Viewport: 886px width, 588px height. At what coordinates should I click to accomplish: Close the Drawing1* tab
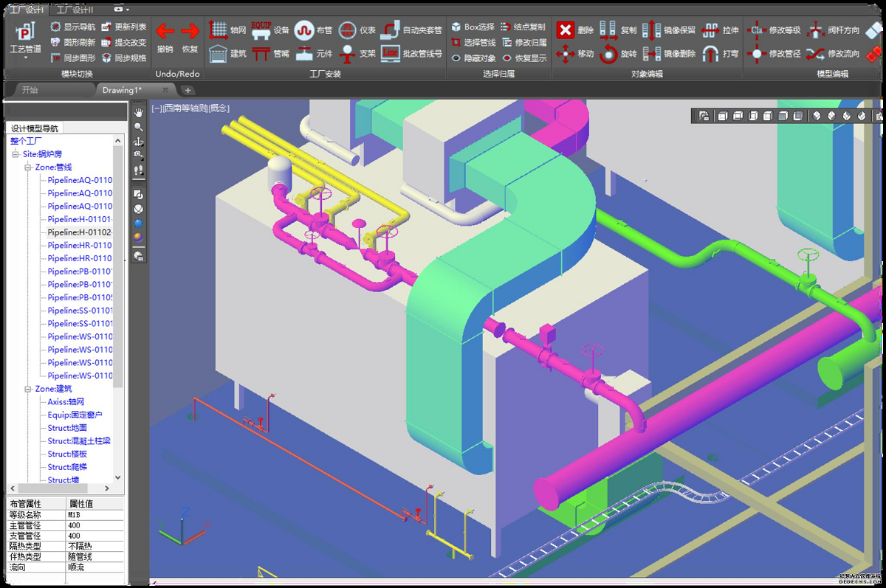[x=166, y=90]
